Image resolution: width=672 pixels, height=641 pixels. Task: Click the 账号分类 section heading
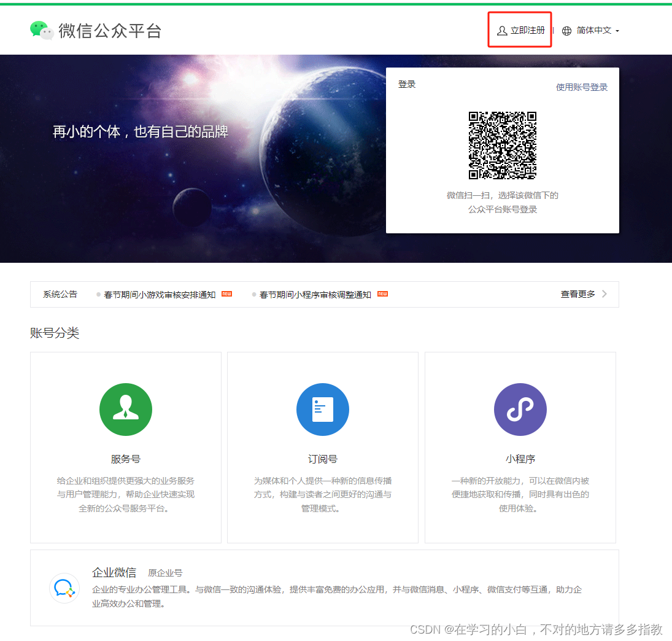click(x=55, y=333)
